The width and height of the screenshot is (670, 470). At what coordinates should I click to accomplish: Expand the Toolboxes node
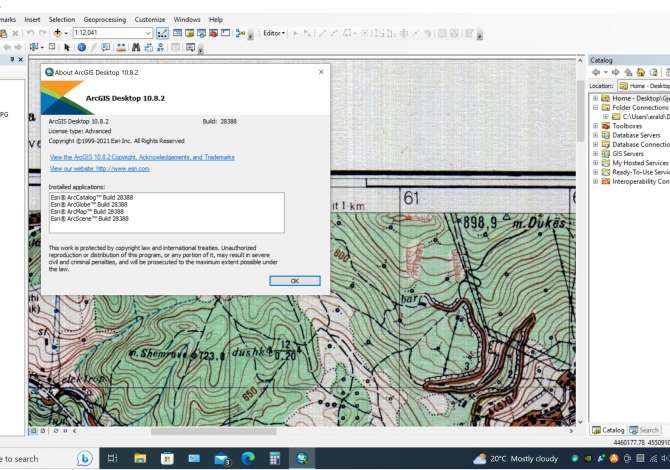pyautogui.click(x=595, y=126)
